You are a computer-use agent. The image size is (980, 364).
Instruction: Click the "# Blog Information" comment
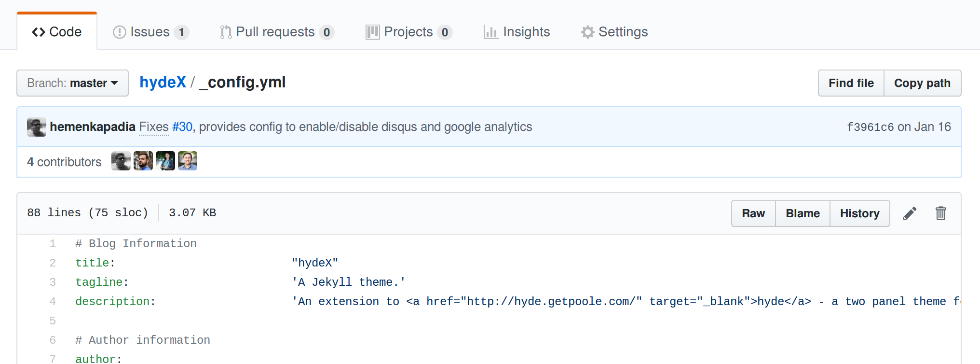[x=136, y=243]
